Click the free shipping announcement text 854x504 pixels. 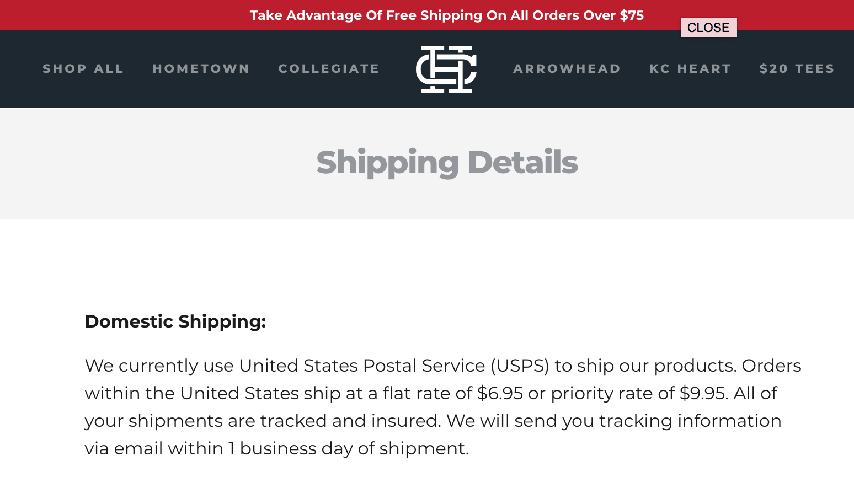(x=447, y=15)
